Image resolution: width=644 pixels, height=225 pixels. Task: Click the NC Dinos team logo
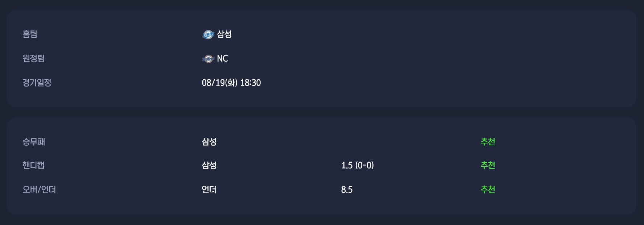(208, 59)
